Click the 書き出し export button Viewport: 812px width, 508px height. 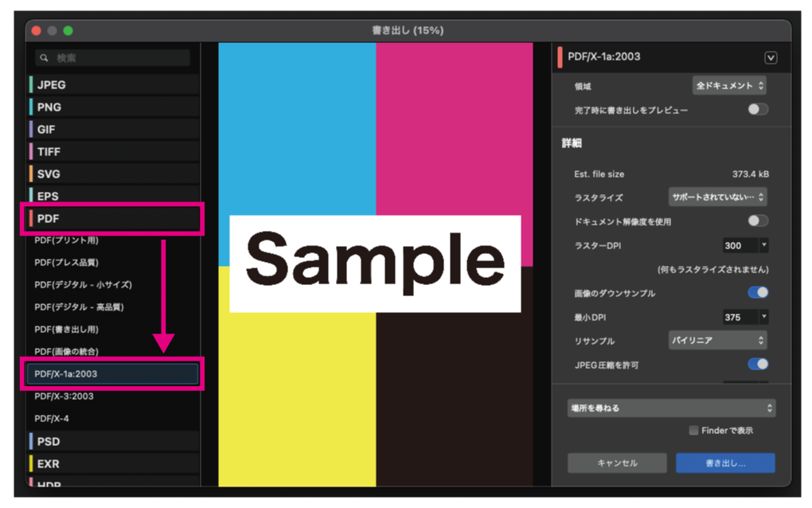[724, 463]
